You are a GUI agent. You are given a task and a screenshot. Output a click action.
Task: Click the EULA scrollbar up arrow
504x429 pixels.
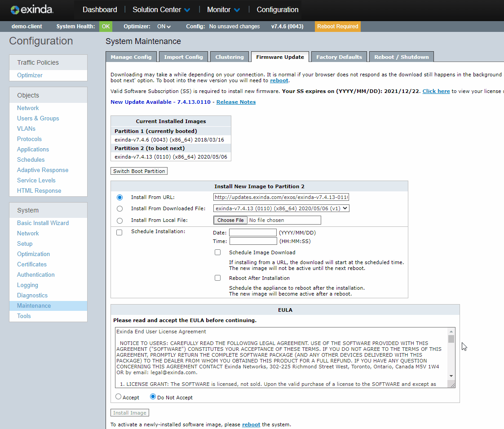(x=451, y=332)
